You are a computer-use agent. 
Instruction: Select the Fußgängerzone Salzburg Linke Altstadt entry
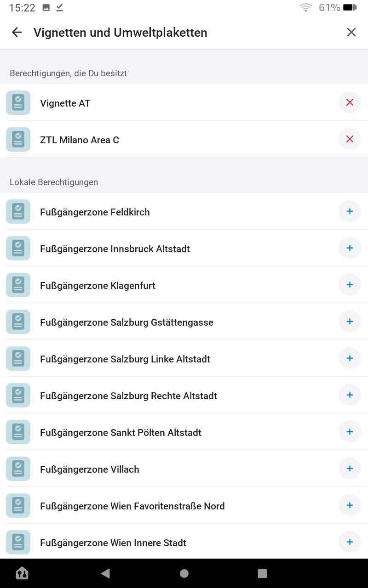point(125,359)
